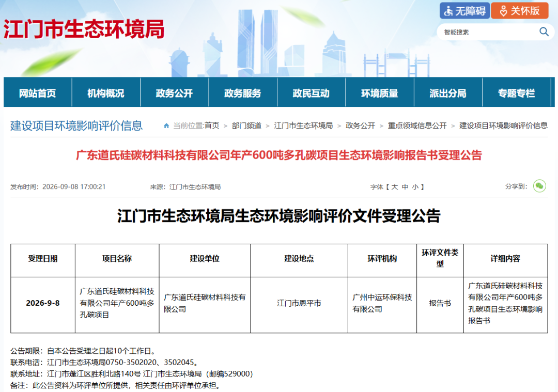Go to 部门频道 breadcrumb link

tap(246, 126)
